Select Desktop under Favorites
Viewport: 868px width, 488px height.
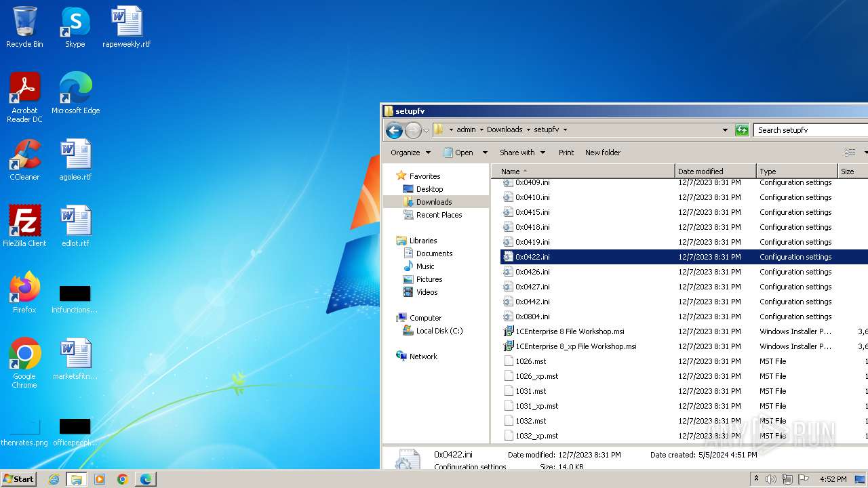[x=429, y=189]
